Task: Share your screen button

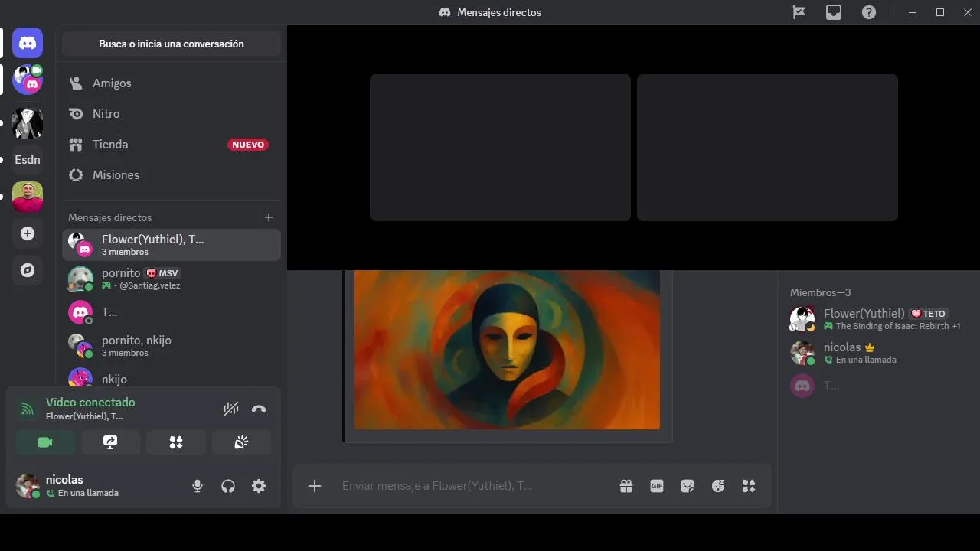Action: coord(110,442)
